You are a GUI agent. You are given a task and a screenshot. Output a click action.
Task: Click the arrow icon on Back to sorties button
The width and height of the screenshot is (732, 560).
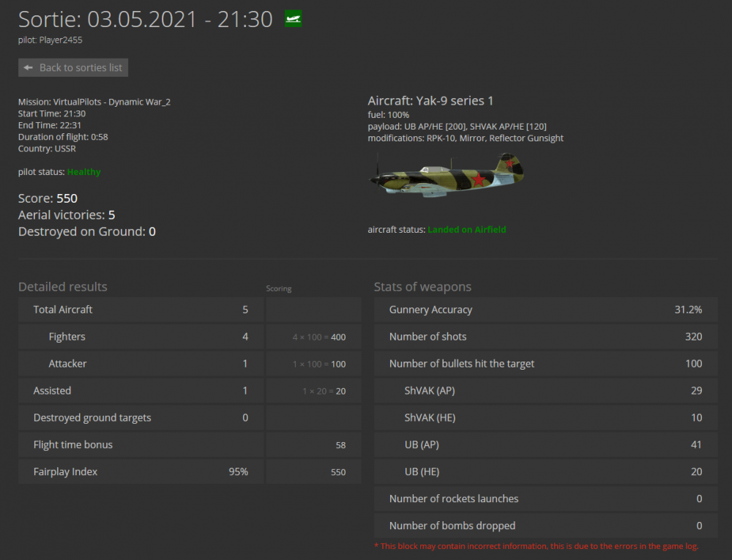28,67
